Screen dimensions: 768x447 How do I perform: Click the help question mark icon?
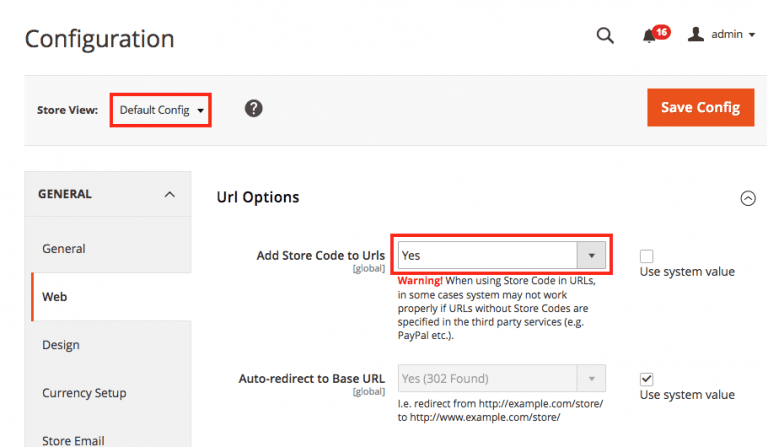pos(254,108)
